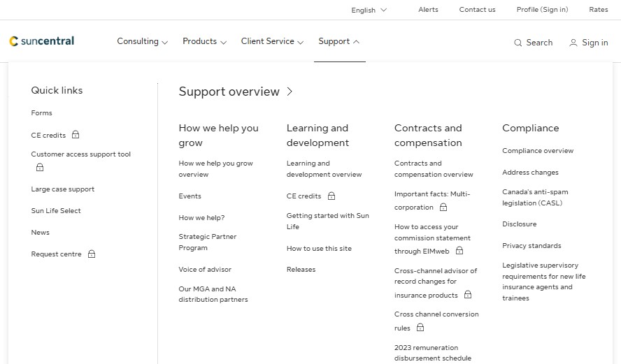Click the Search magnifier icon
Viewport: 621px width, 364px height.
(x=518, y=43)
